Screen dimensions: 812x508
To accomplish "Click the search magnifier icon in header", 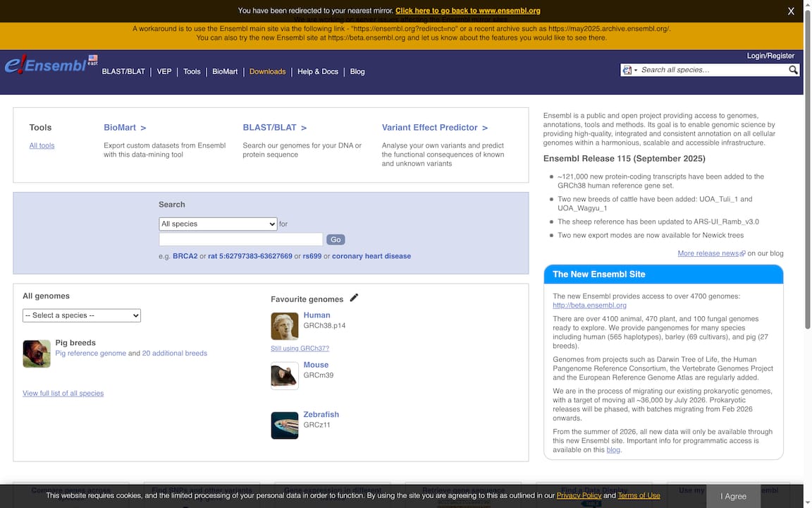I will [x=793, y=70].
